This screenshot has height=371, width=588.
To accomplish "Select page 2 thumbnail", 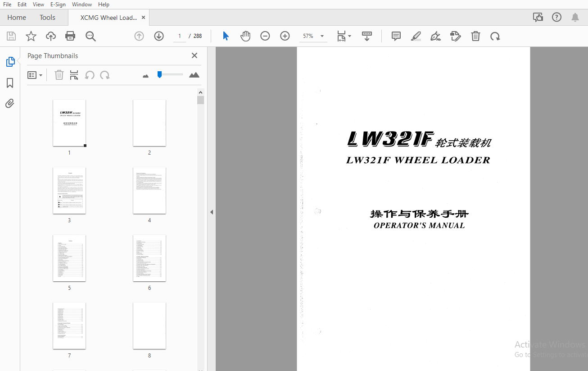I will [x=149, y=123].
